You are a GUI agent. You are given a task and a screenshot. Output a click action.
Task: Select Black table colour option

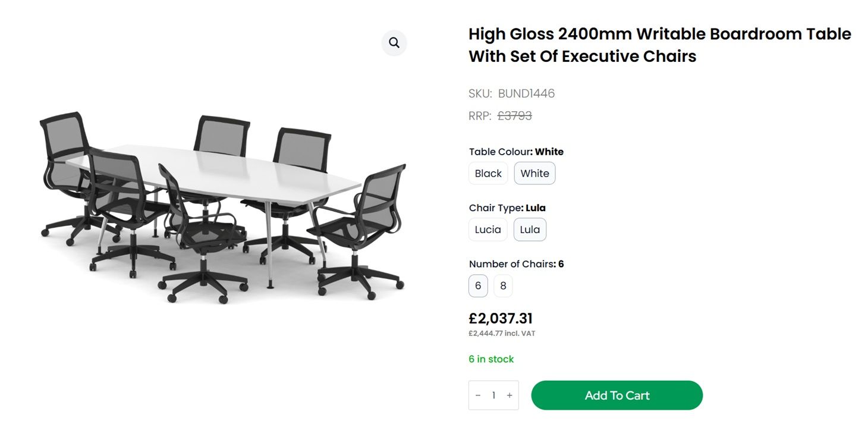488,174
